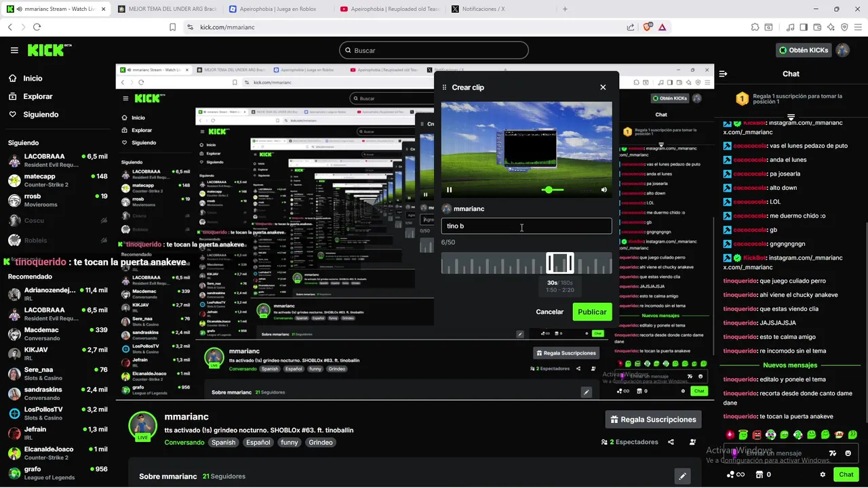Expand the gift subscription leaderboard chevron

[x=791, y=117]
